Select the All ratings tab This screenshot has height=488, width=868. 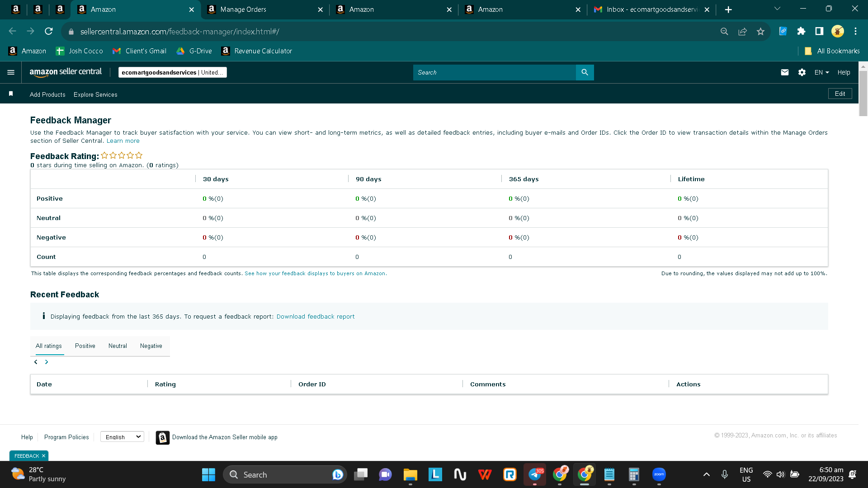[49, 346]
